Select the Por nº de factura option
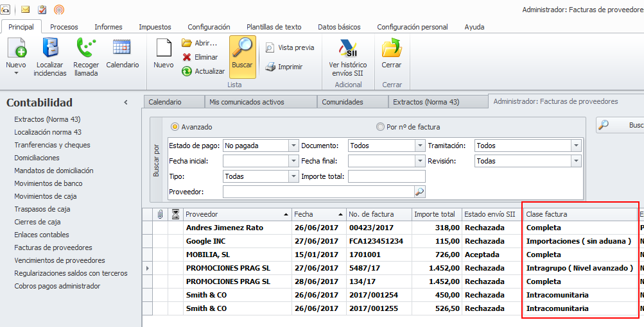 point(381,127)
